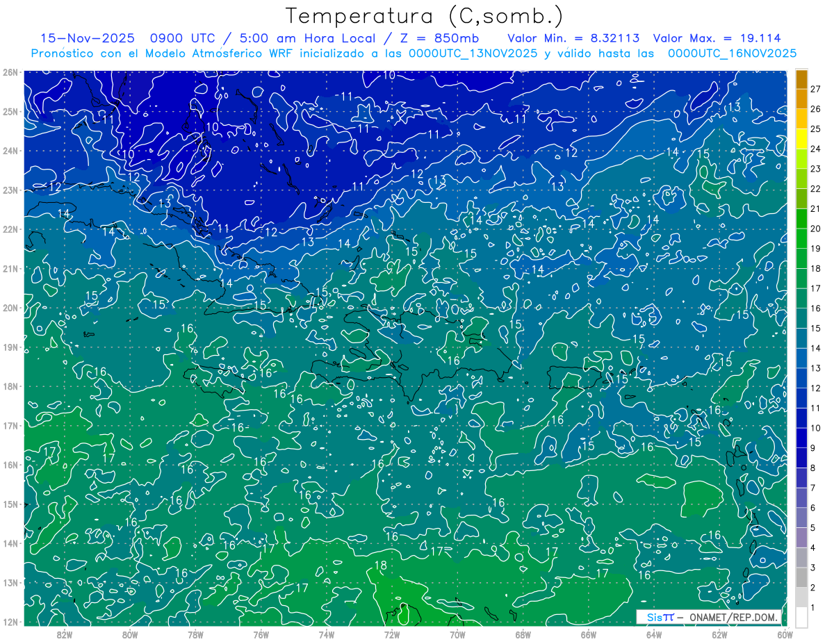Click the "68W" longitude axis label
The height and width of the screenshot is (644, 834).
pos(523,634)
